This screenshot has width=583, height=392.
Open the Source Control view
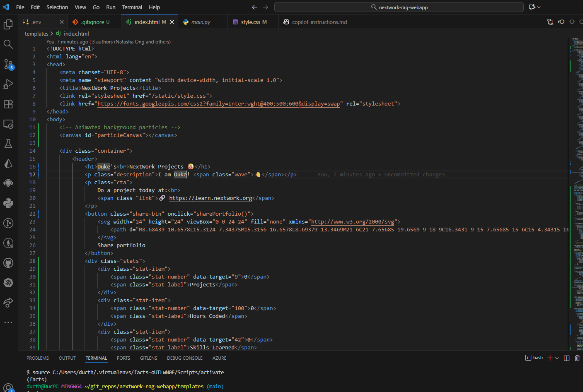pos(8,64)
